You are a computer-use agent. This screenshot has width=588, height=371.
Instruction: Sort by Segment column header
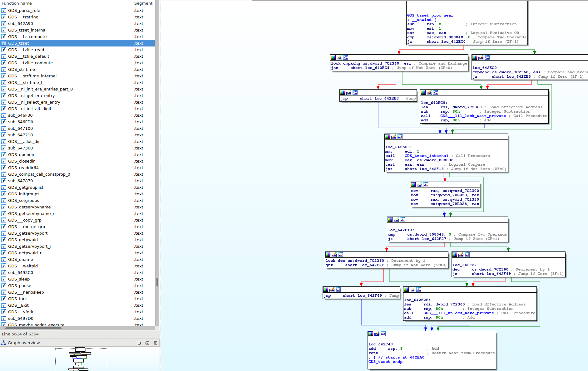pyautogui.click(x=144, y=3)
